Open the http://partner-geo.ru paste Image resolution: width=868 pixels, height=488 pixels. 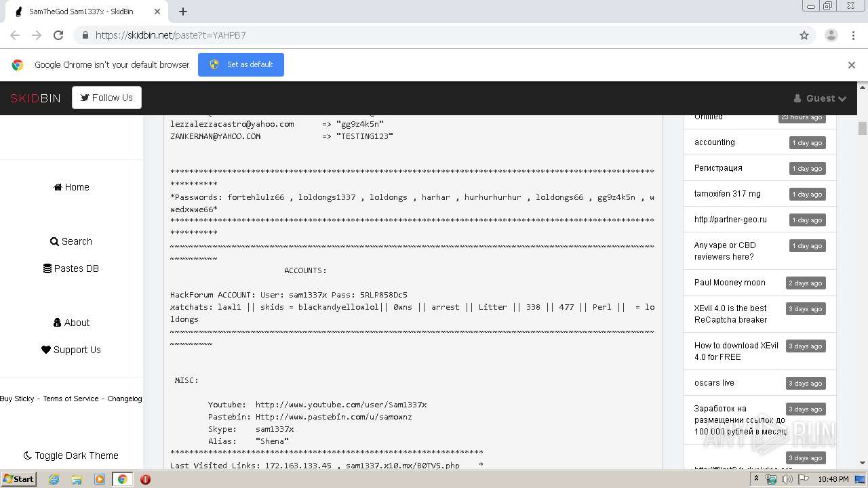[730, 220]
